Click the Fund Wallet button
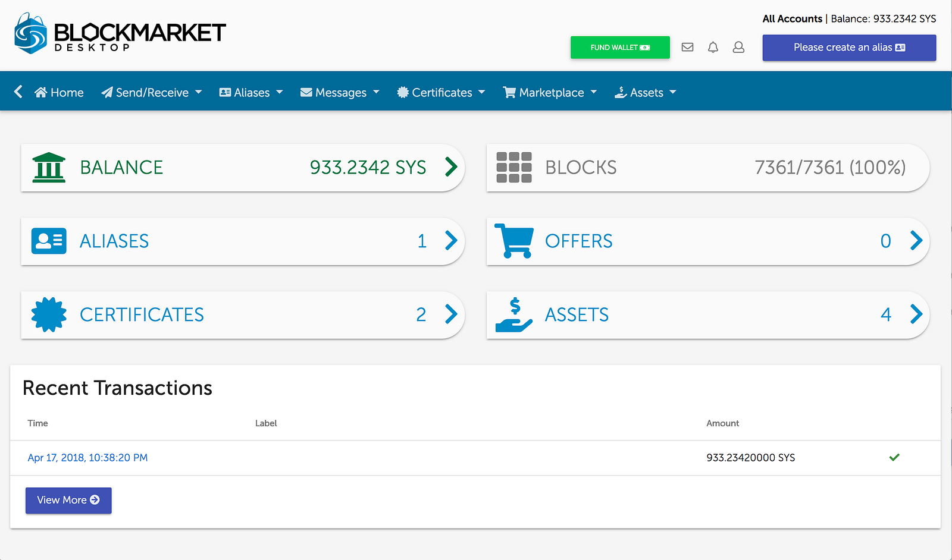The image size is (952, 560). click(x=620, y=48)
